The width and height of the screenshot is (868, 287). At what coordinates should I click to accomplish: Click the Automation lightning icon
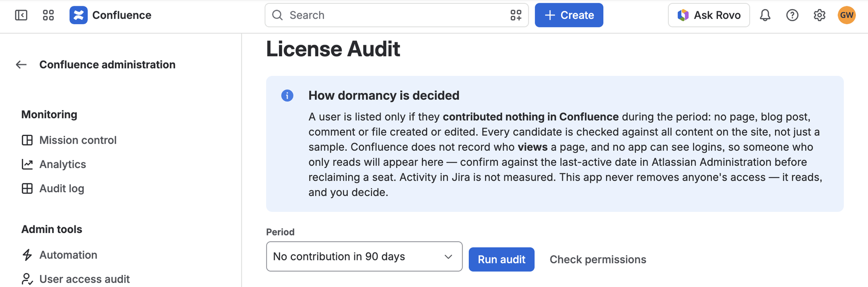click(x=27, y=255)
